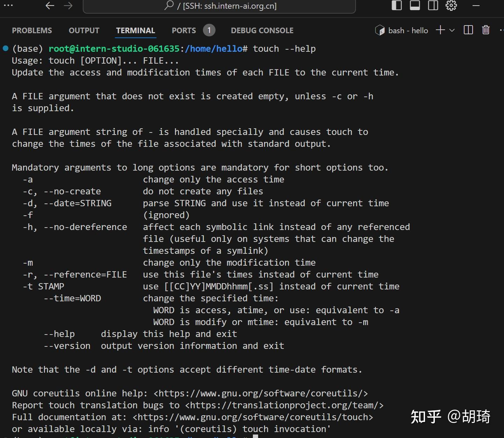Toggle the bottom panel layout icon
The image size is (504, 438).
415,6
